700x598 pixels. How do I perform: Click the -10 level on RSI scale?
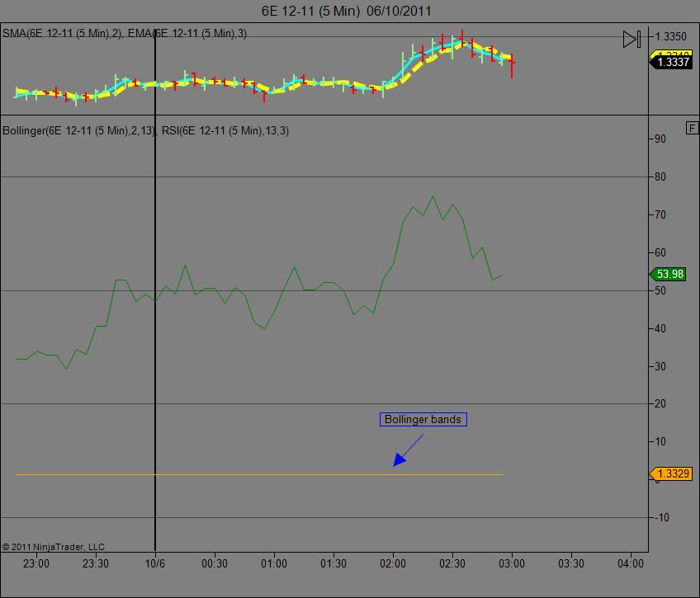(x=661, y=518)
